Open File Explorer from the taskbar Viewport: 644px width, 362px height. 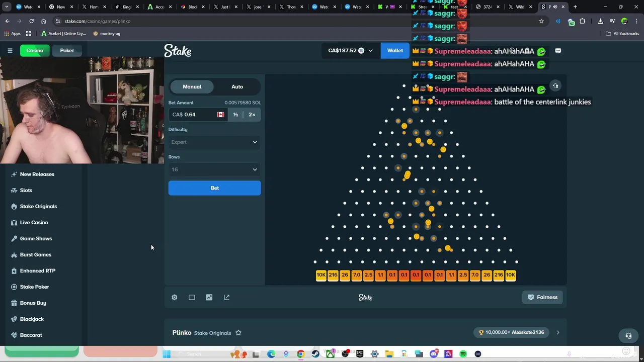pos(389,354)
